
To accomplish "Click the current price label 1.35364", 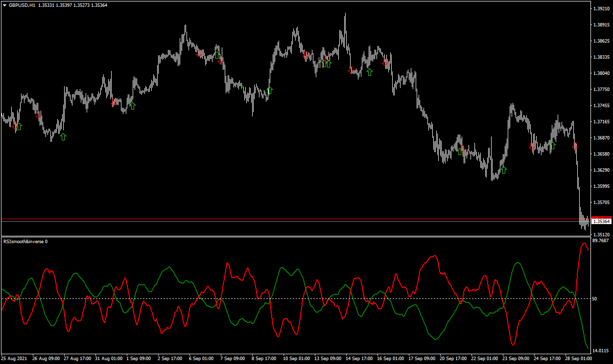I will [601, 222].
